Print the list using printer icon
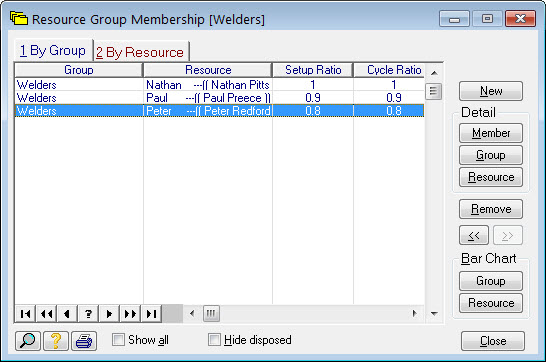546x362 pixels. (x=84, y=341)
